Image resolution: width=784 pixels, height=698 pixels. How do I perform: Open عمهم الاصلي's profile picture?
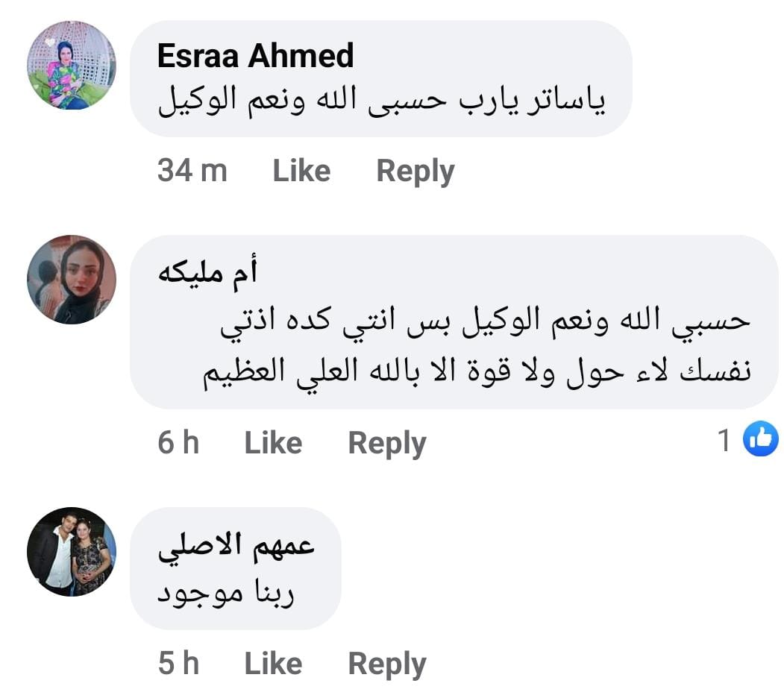click(x=72, y=551)
